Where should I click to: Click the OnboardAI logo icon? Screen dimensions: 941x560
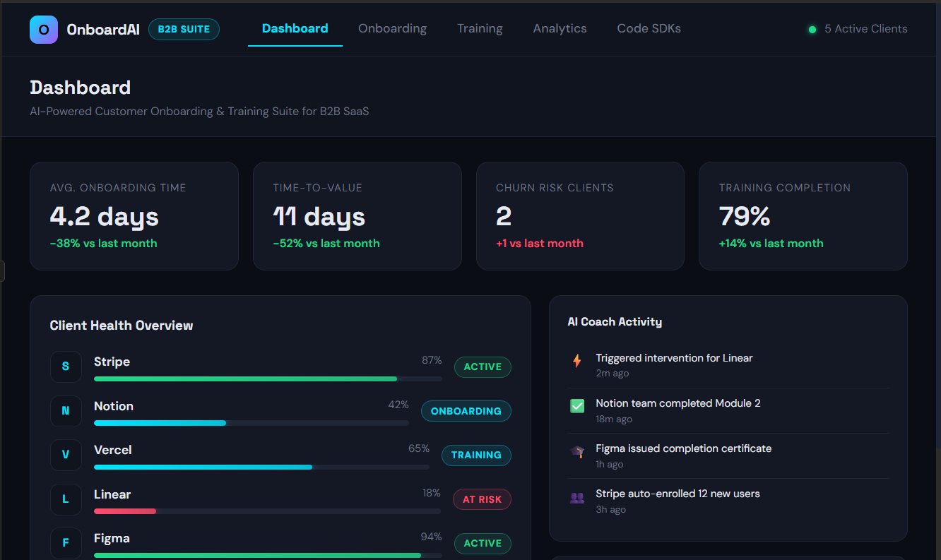(x=44, y=30)
